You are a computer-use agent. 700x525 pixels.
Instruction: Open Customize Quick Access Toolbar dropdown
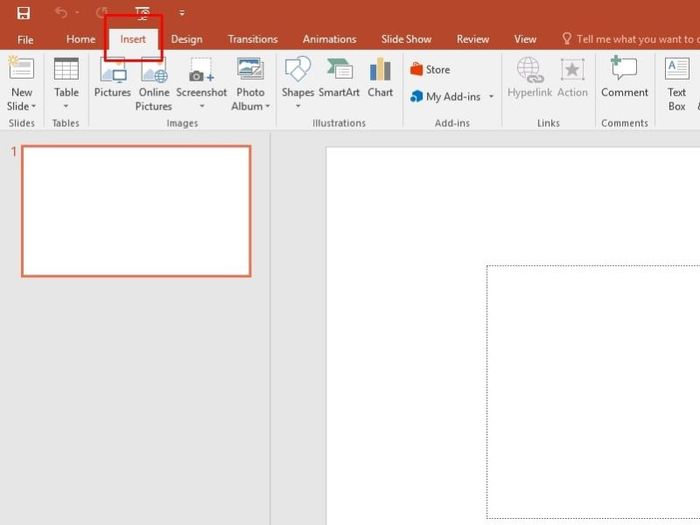pos(182,13)
